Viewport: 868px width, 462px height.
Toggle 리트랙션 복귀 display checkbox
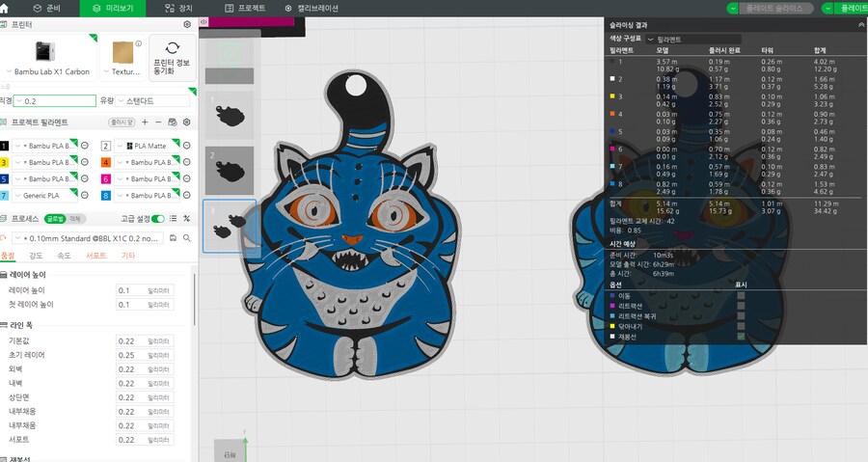click(741, 316)
